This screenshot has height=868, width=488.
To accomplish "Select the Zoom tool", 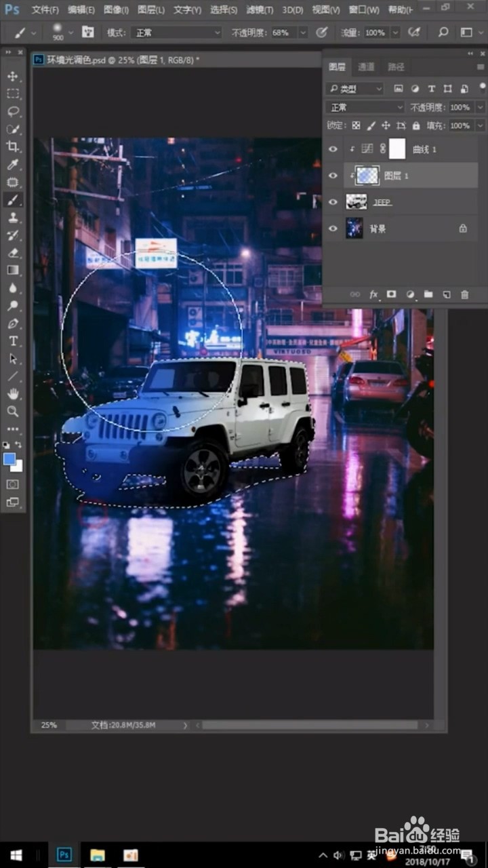I will (x=13, y=412).
